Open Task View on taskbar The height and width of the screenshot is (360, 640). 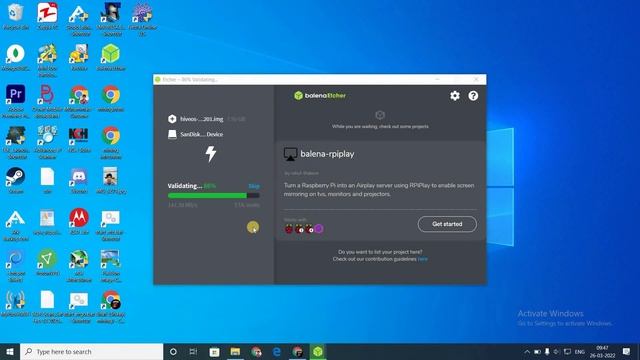tap(193, 351)
